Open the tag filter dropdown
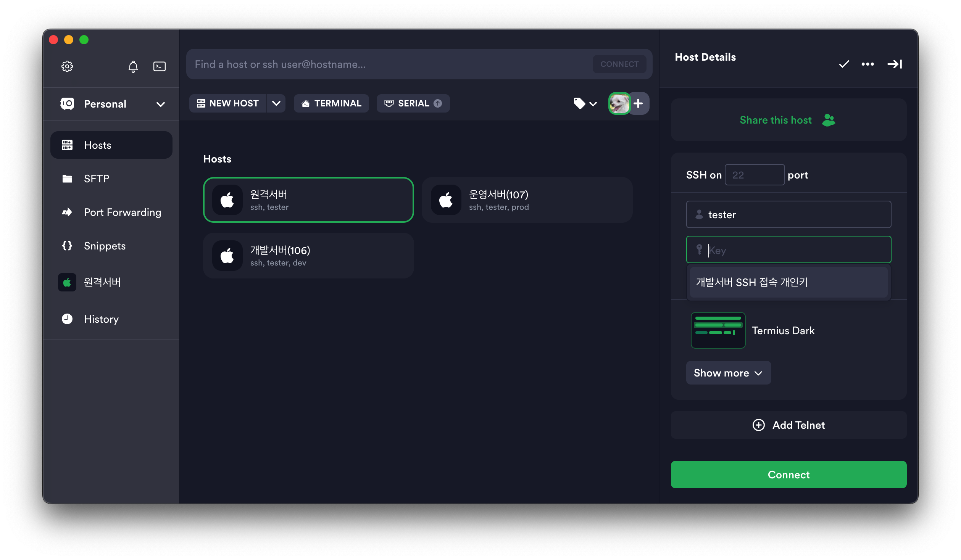Screen dimensions: 961x560 [585, 103]
